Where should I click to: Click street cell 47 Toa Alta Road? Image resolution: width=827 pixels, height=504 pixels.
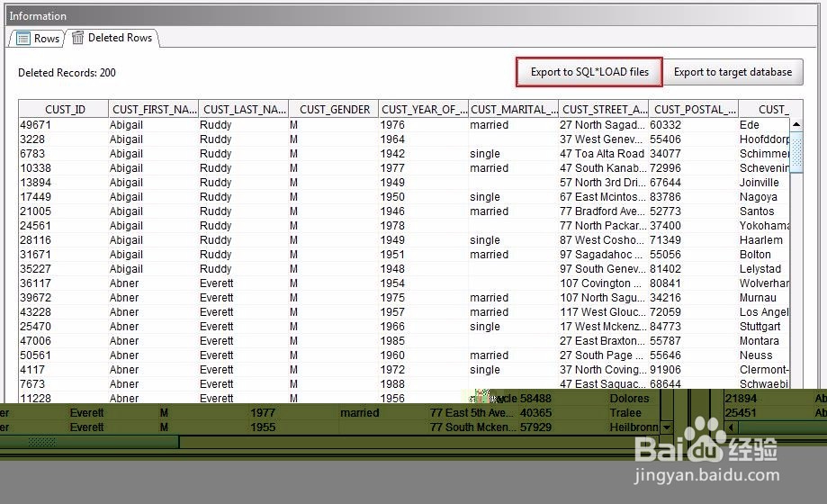click(x=603, y=154)
